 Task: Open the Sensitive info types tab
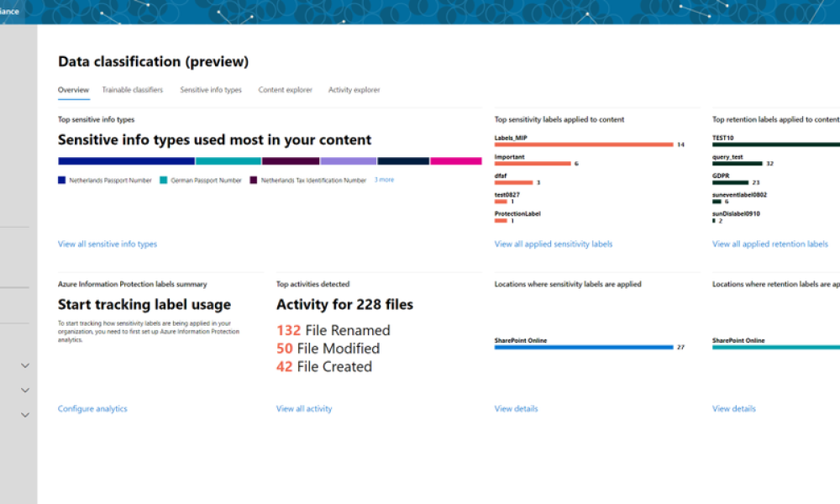pyautogui.click(x=211, y=90)
